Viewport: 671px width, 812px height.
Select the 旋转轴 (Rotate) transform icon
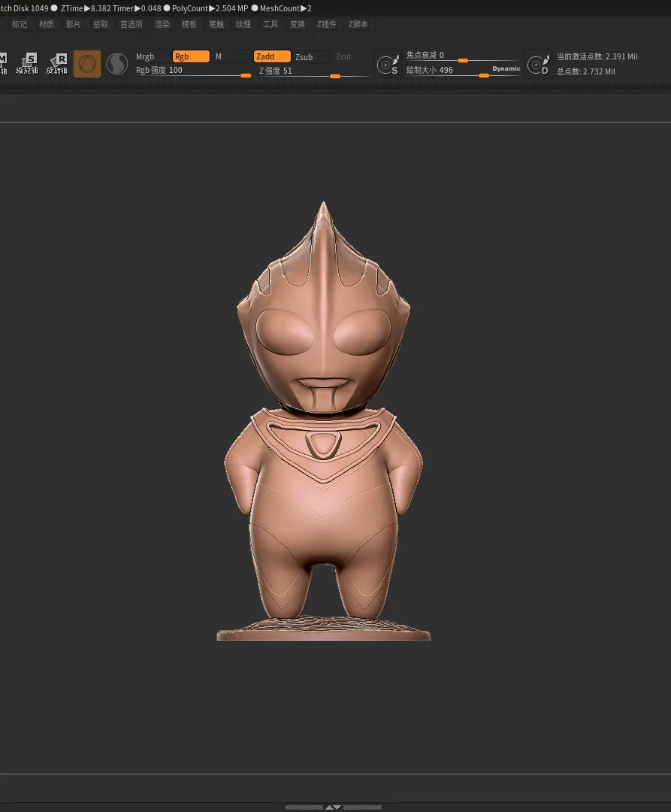pos(57,64)
